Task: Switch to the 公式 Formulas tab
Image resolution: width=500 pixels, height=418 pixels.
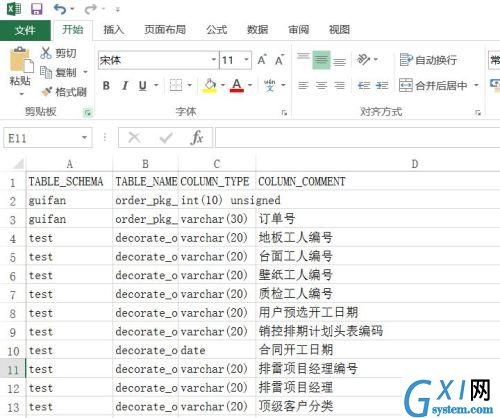Action: [x=217, y=30]
